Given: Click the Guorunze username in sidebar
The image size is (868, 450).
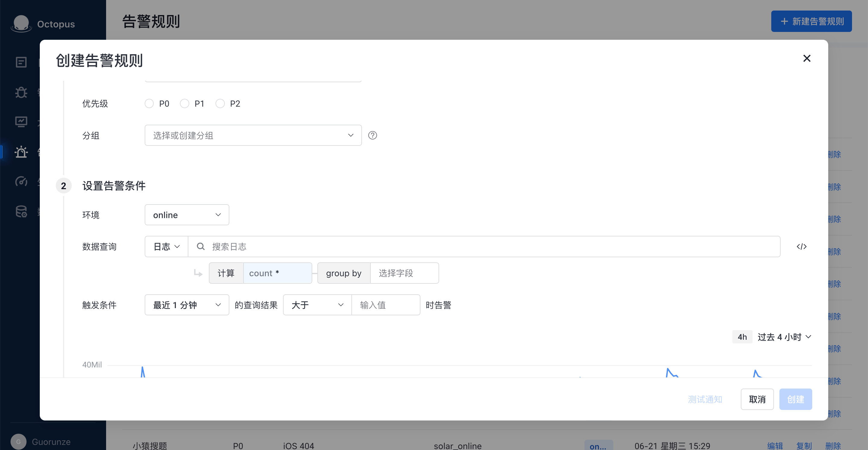Looking at the screenshot, I should [51, 442].
